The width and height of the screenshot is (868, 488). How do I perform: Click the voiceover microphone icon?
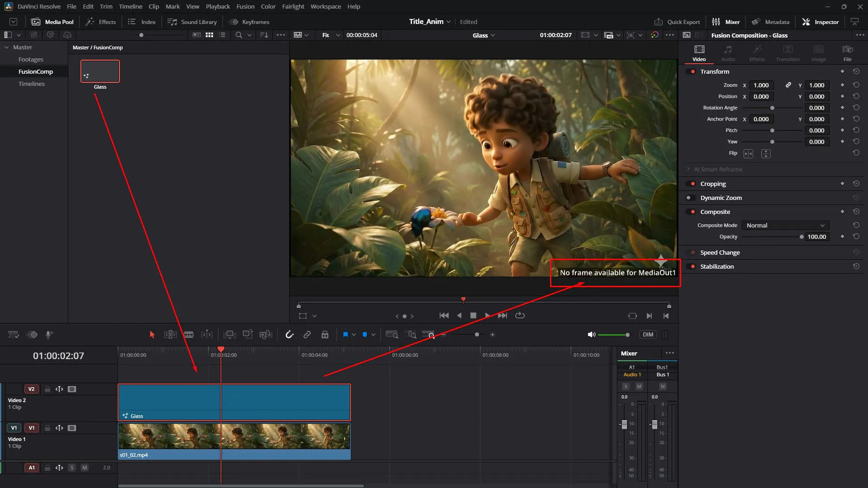(x=49, y=335)
